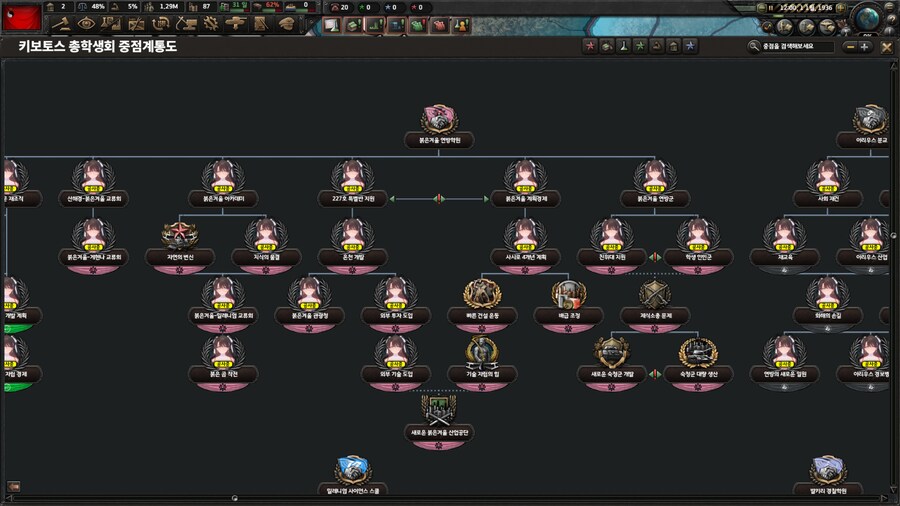Pick the 기술 자립의 힘 focus
This screenshot has width=900, height=506.
coord(482,352)
